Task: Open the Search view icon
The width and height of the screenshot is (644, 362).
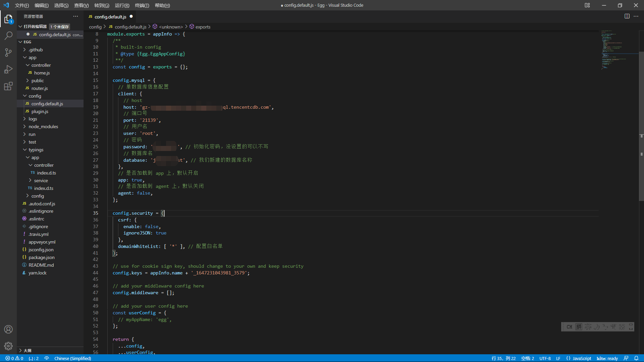Action: (8, 36)
